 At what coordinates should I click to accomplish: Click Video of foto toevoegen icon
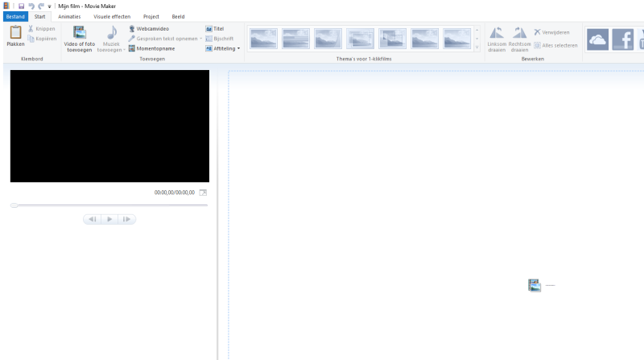[79, 34]
